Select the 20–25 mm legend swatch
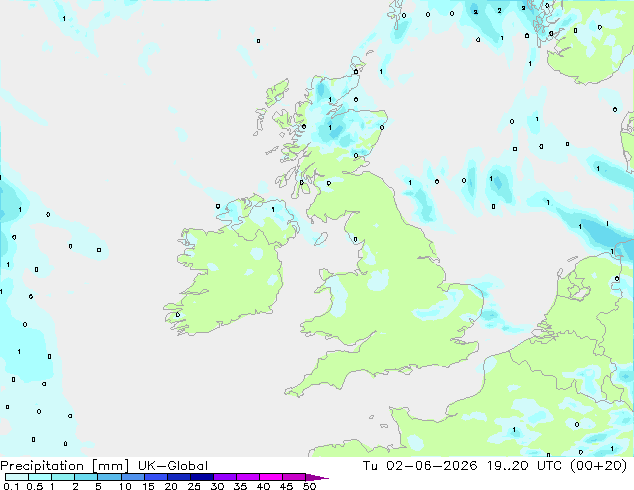The width and height of the screenshot is (634, 490). pyautogui.click(x=178, y=477)
